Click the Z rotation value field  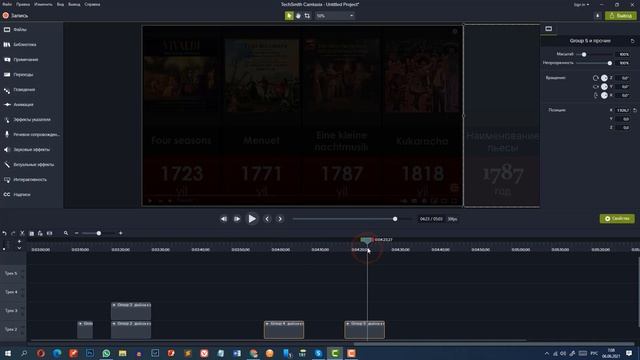pyautogui.click(x=624, y=78)
